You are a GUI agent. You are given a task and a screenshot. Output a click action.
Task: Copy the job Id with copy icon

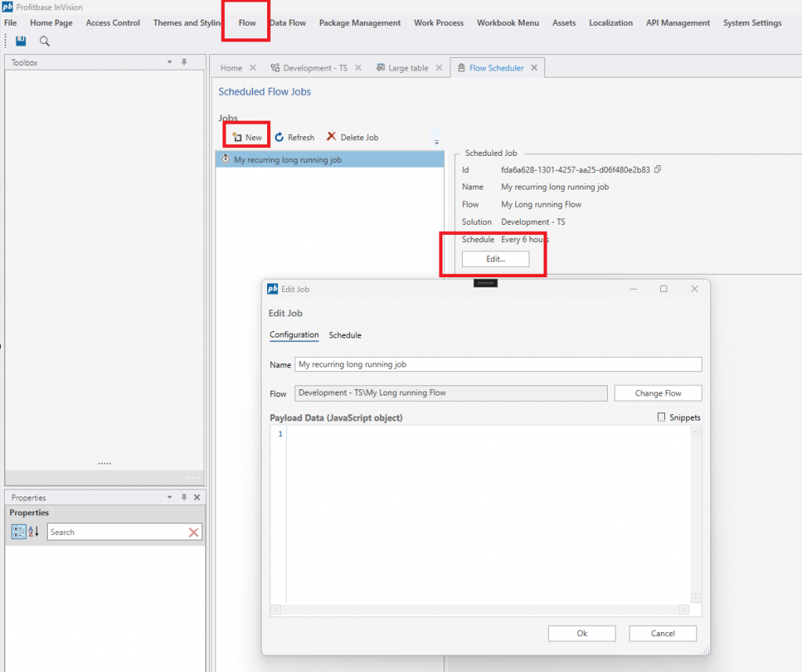(x=658, y=169)
